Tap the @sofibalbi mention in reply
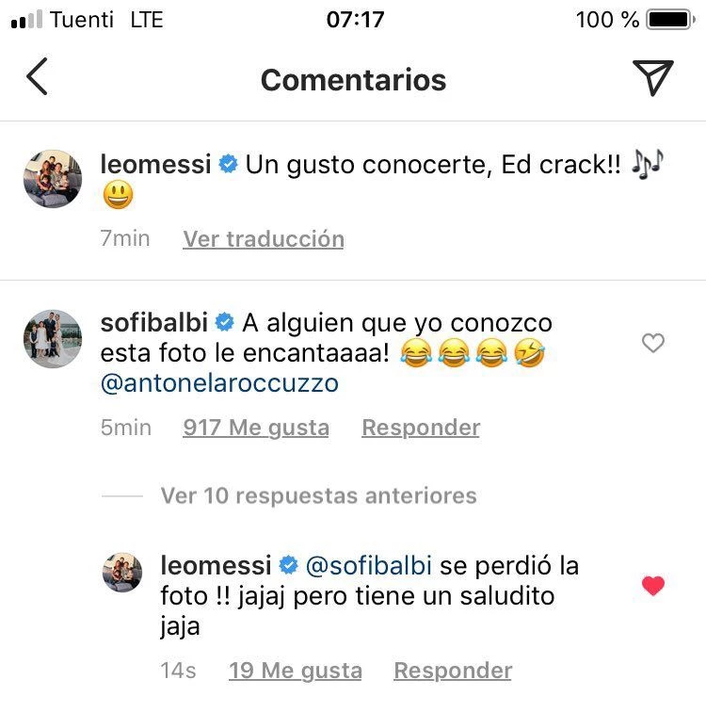Viewport: 706px width, 728px height. point(368,566)
